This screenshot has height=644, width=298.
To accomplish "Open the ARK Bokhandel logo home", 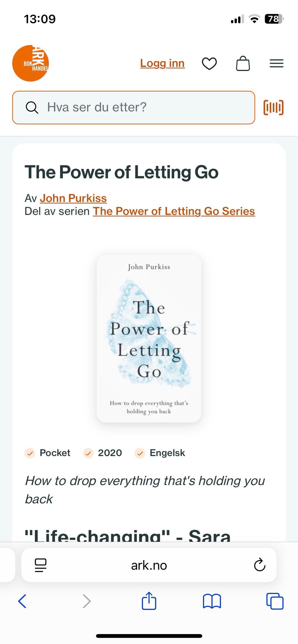I will pyautogui.click(x=30, y=64).
